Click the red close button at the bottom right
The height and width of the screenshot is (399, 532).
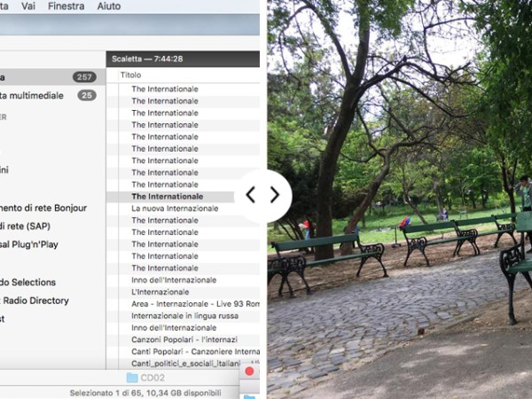(x=249, y=372)
